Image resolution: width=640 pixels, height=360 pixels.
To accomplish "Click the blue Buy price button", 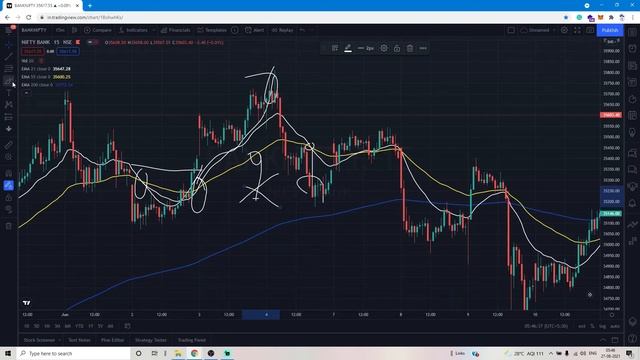I will pos(68,51).
